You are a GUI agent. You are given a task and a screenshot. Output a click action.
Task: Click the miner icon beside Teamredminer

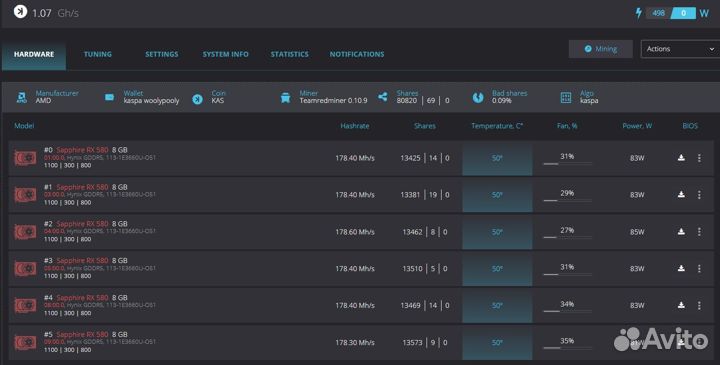pos(285,97)
